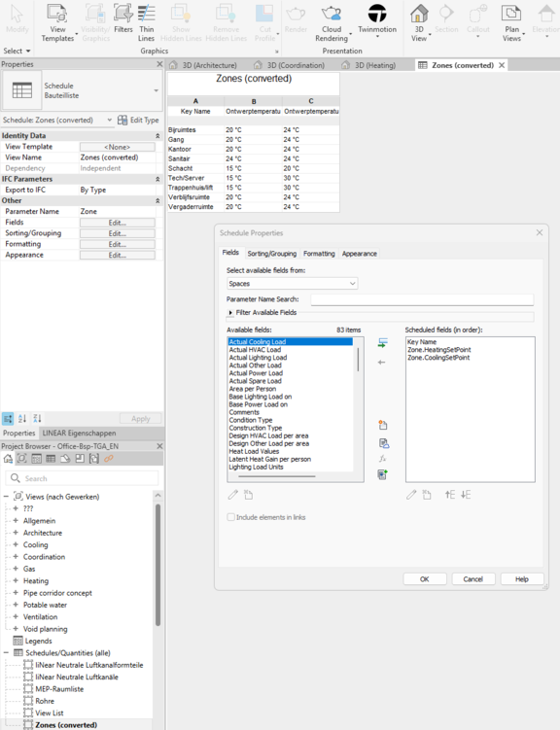560x730 pixels.
Task: Click the Available fields vertical scrollbar
Action: pos(358,359)
